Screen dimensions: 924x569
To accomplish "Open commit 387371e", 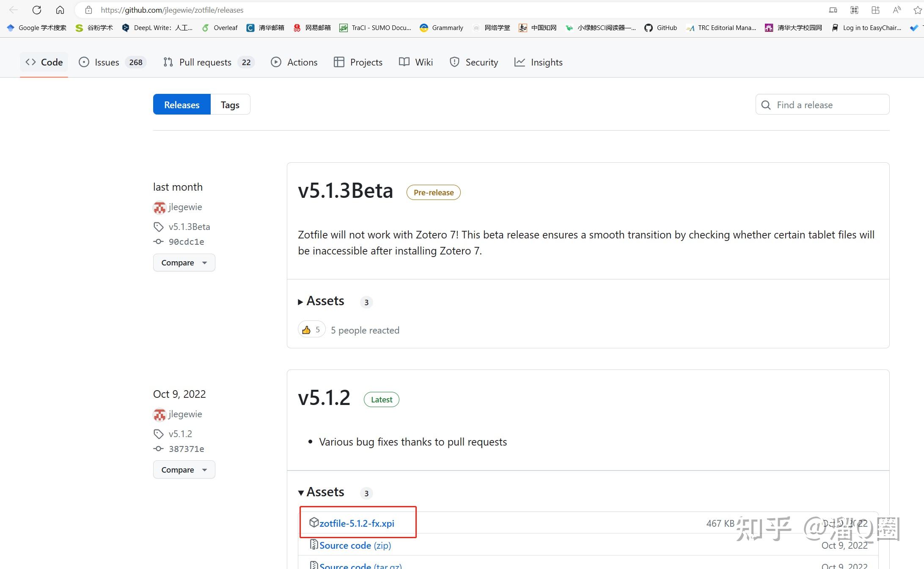I will point(186,449).
